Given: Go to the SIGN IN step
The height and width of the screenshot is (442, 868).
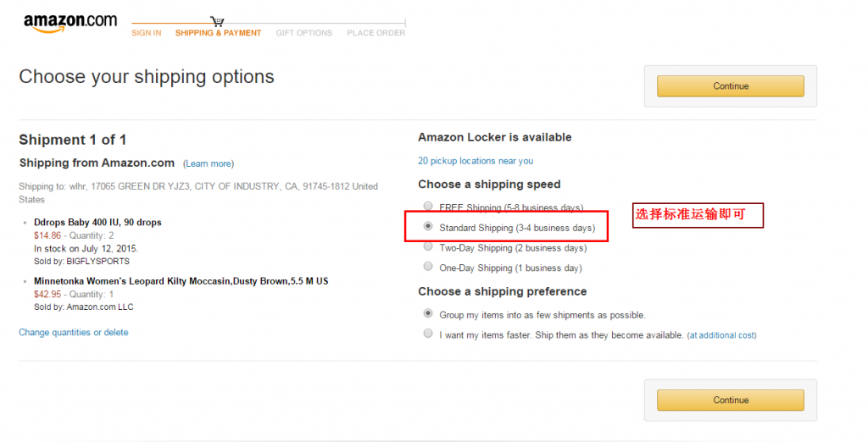Looking at the screenshot, I should coord(146,33).
